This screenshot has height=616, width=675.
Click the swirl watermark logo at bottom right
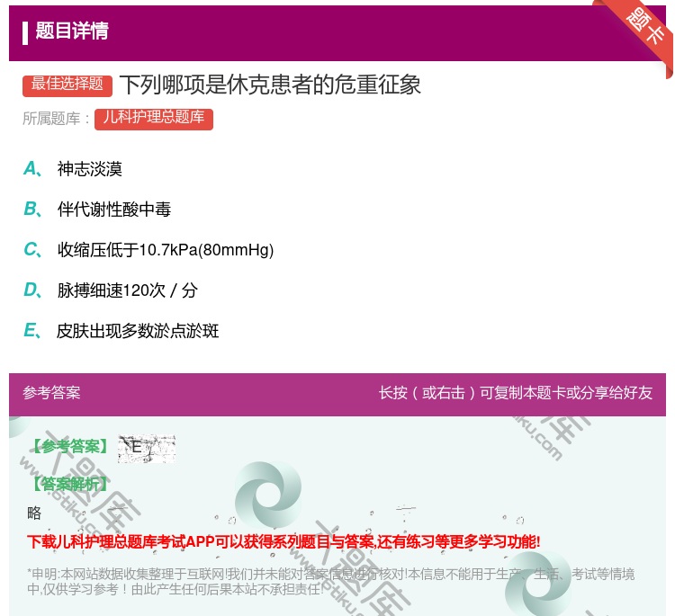point(538,583)
